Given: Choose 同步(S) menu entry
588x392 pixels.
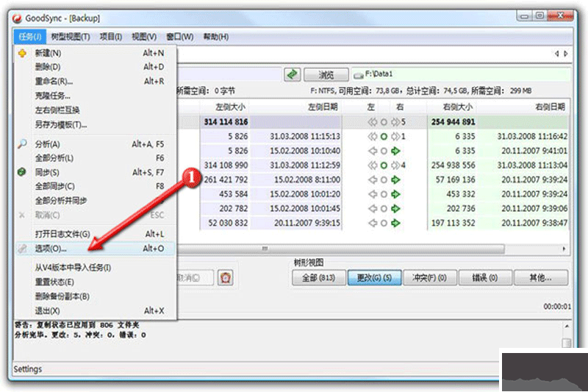Looking at the screenshot, I should click(96, 173).
